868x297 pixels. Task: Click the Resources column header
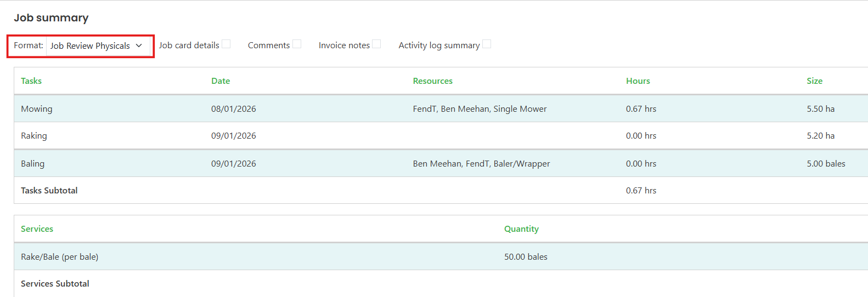[433, 81]
